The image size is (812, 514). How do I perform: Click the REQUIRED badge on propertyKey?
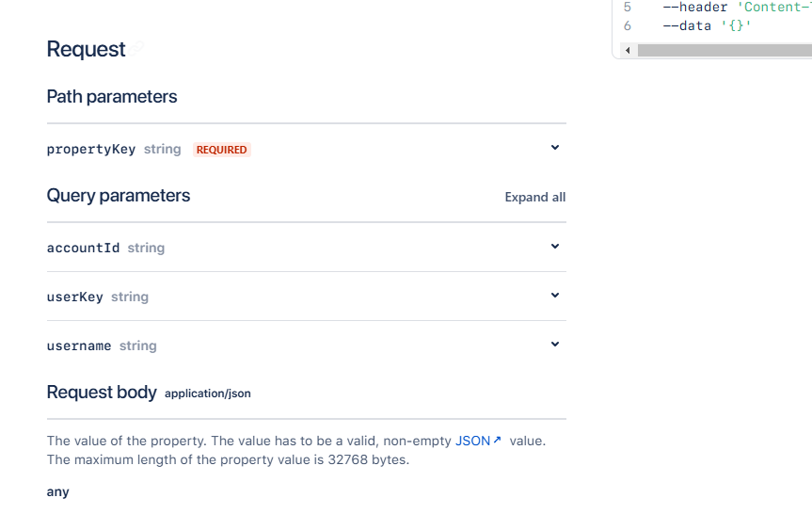pos(222,150)
